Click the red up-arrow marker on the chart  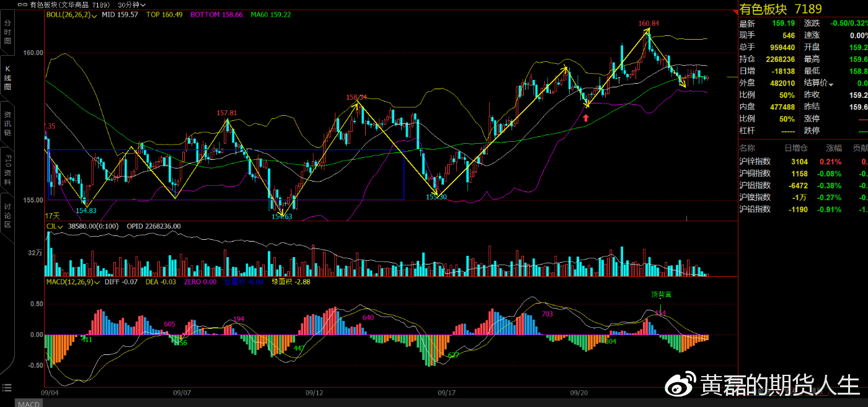[x=586, y=116]
